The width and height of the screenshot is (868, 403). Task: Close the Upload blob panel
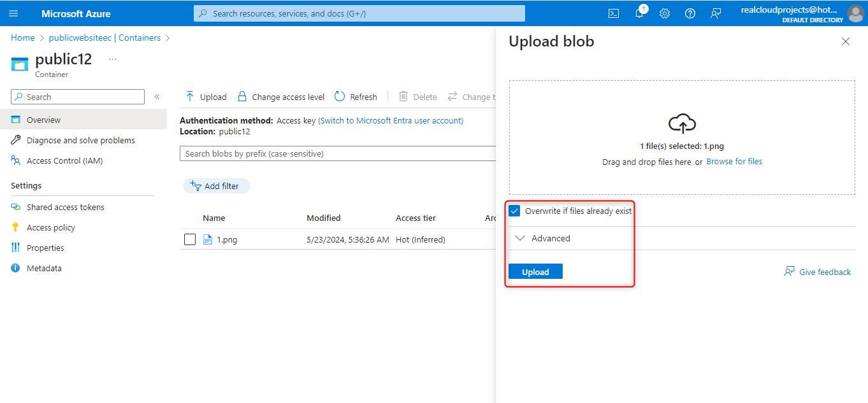846,41
